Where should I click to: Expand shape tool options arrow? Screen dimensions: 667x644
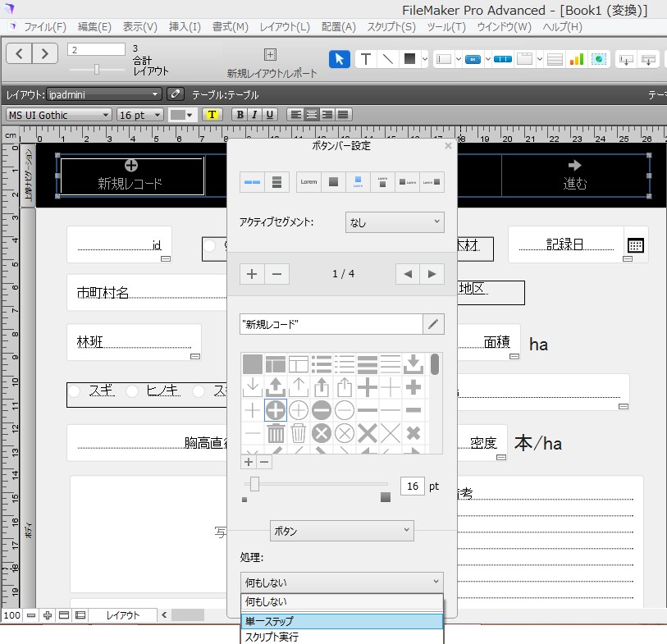point(424,59)
